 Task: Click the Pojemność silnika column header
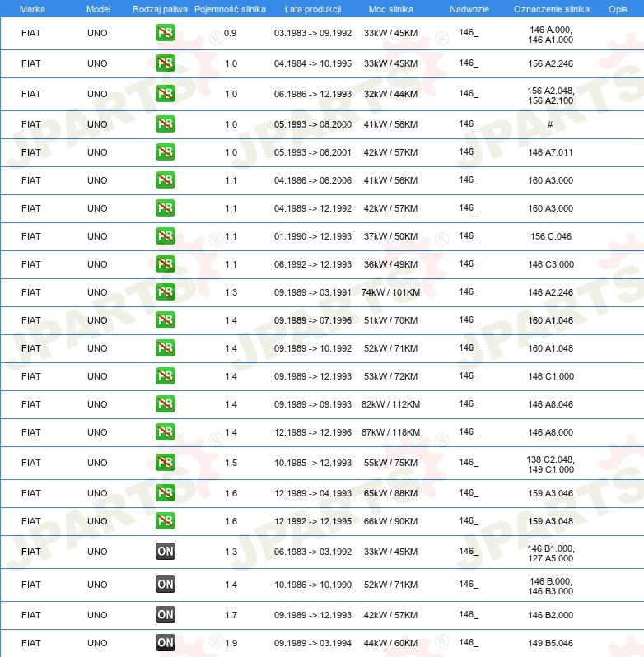(x=230, y=9)
